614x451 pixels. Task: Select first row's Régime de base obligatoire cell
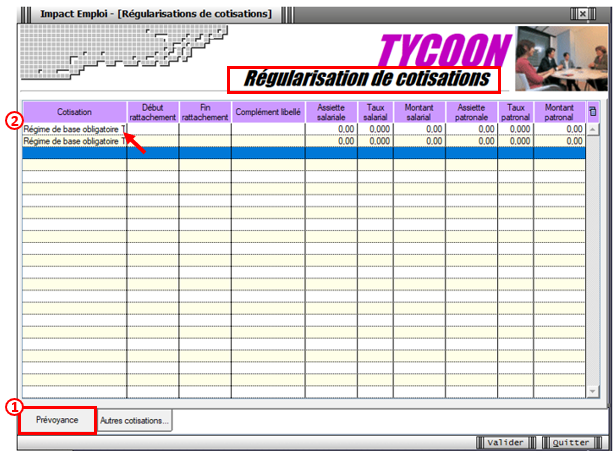point(74,129)
